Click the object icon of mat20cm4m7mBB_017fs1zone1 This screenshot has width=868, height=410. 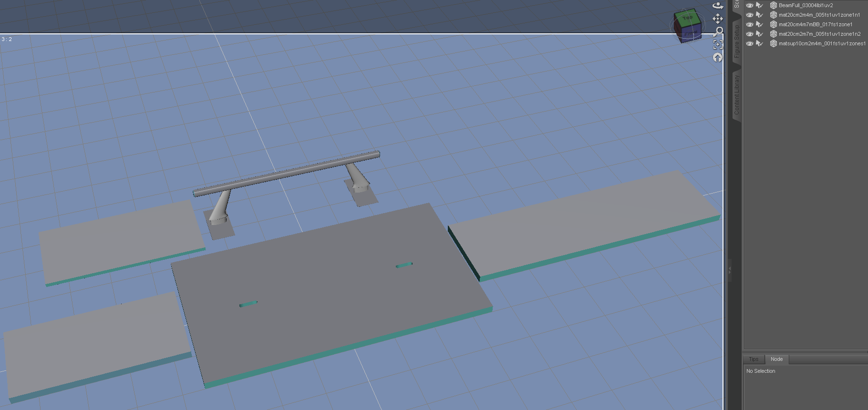[x=774, y=24]
